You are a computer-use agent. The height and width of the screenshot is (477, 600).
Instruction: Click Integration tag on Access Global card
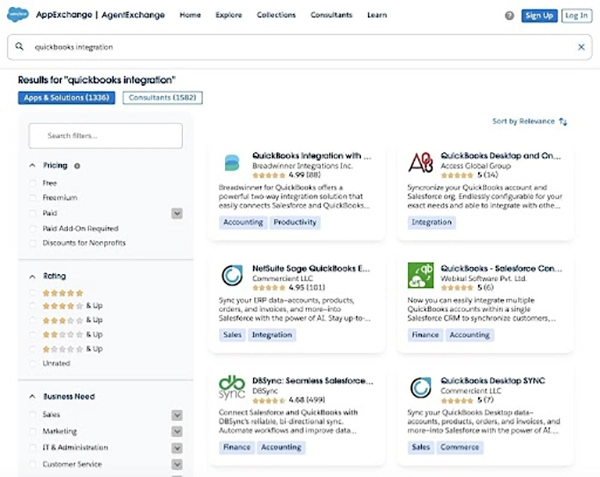point(432,222)
